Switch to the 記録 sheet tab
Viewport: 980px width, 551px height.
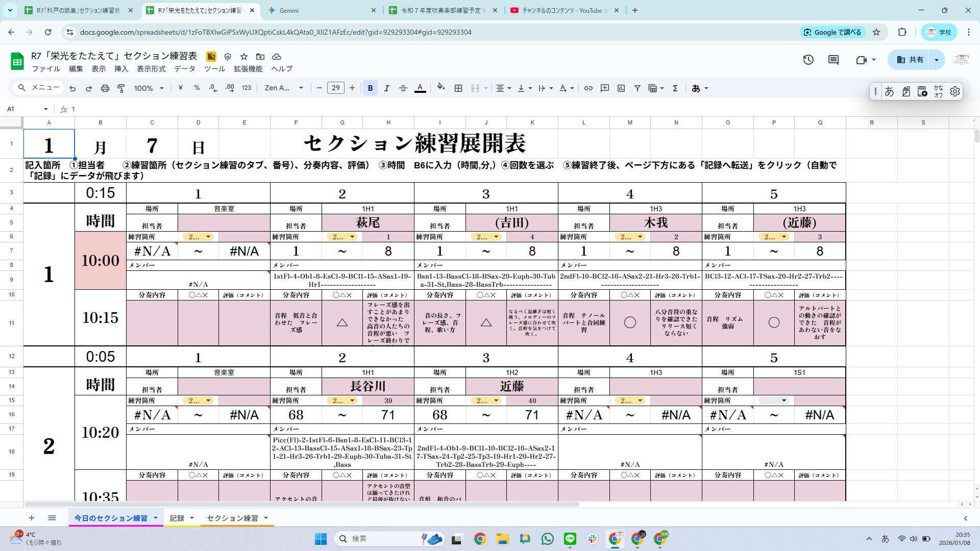pos(177,518)
